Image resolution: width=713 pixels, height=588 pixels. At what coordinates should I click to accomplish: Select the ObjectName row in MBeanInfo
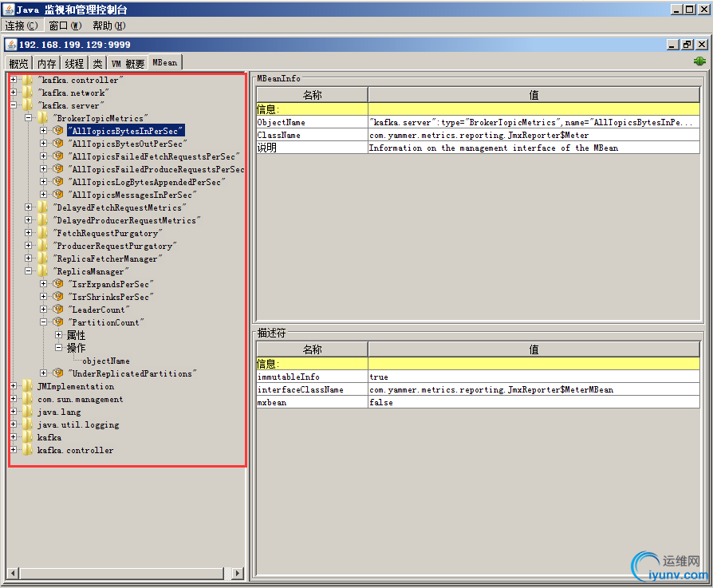478,122
